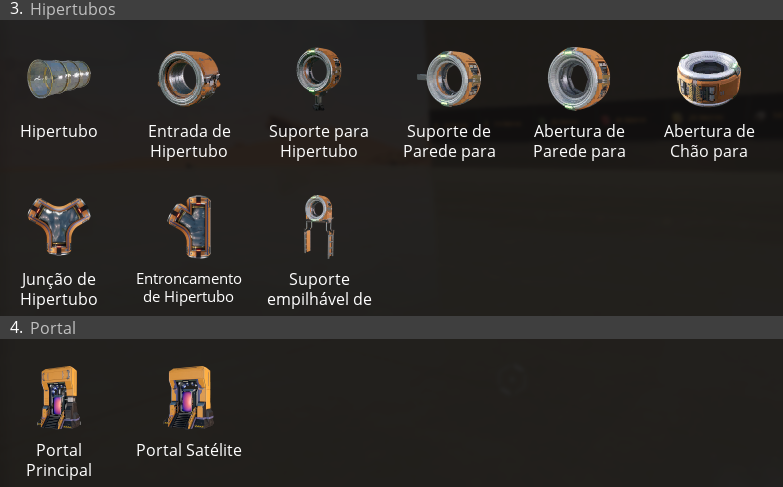Click the Entrada de Hipertubo label
This screenshot has width=783, height=487.
(x=189, y=141)
